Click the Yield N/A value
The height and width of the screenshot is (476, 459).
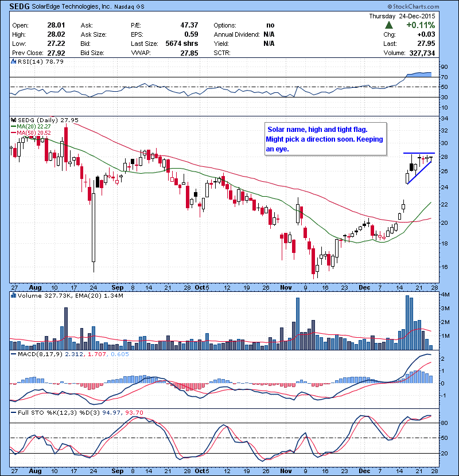pyautogui.click(x=269, y=44)
